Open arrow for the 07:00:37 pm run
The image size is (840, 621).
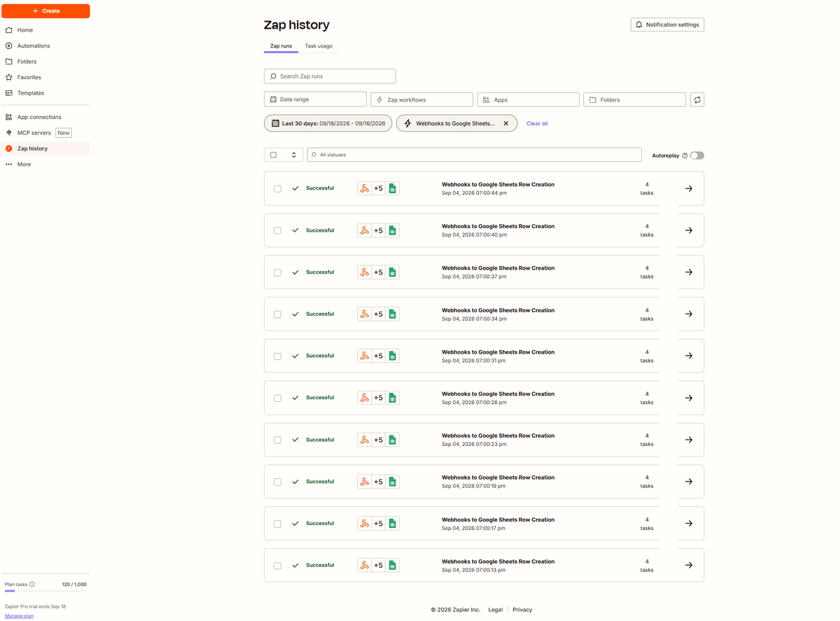[x=689, y=272]
